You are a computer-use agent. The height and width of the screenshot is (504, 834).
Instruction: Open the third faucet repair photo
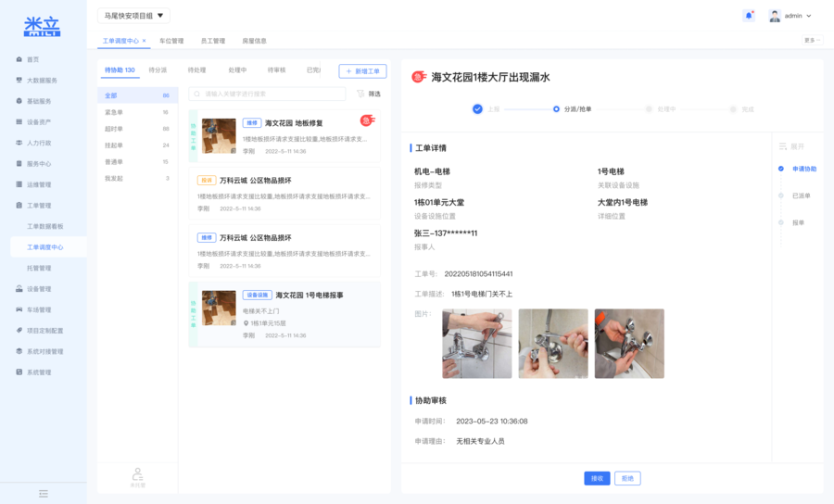click(x=629, y=344)
